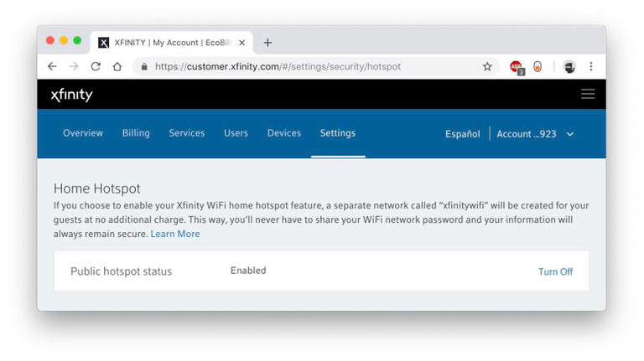Image resolution: width=644 pixels, height=361 pixels.
Task: Switch language to Español
Action: [x=463, y=134]
